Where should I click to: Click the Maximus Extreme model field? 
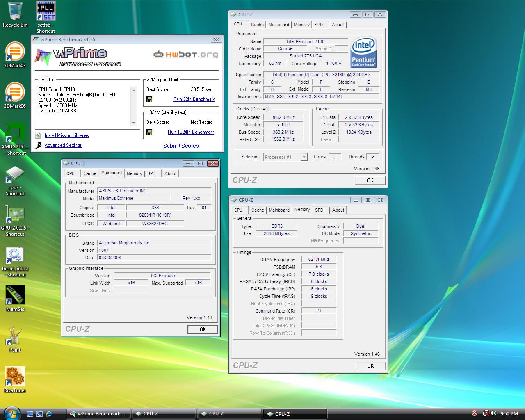[x=133, y=198]
